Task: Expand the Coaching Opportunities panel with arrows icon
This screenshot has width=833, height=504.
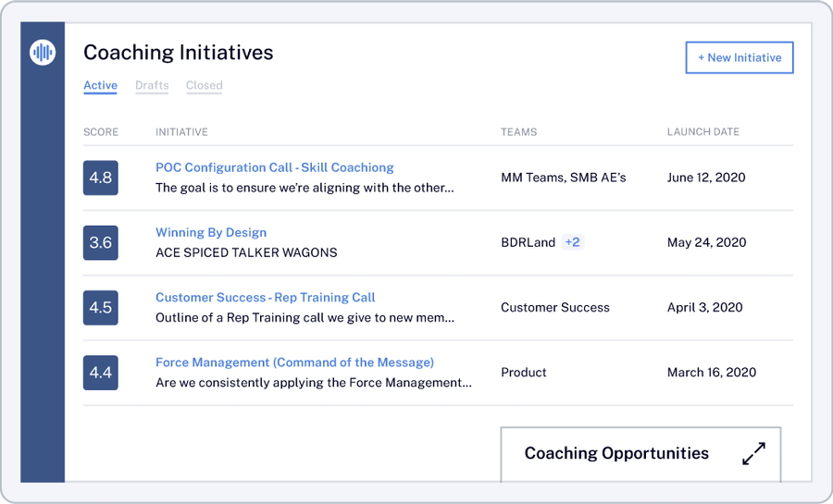Action: click(x=753, y=453)
